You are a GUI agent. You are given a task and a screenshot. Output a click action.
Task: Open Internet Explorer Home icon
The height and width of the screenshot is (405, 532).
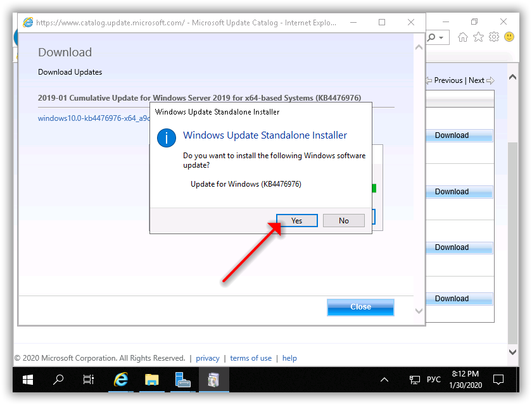click(463, 37)
